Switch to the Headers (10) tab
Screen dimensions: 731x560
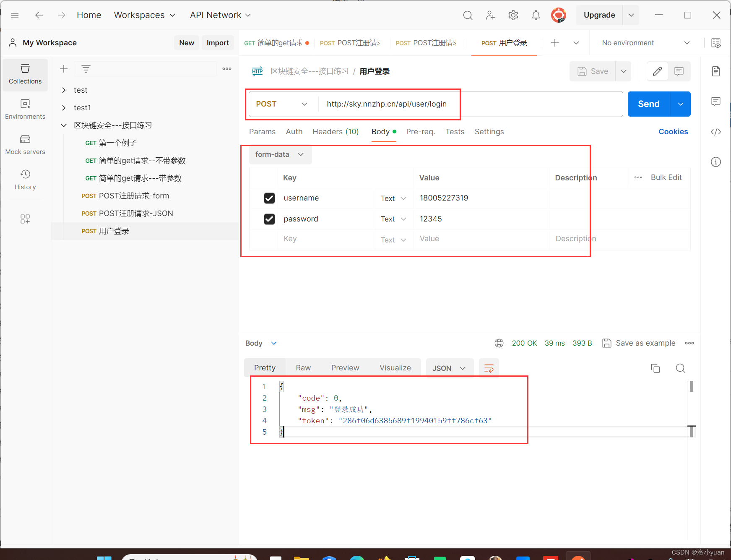click(336, 132)
